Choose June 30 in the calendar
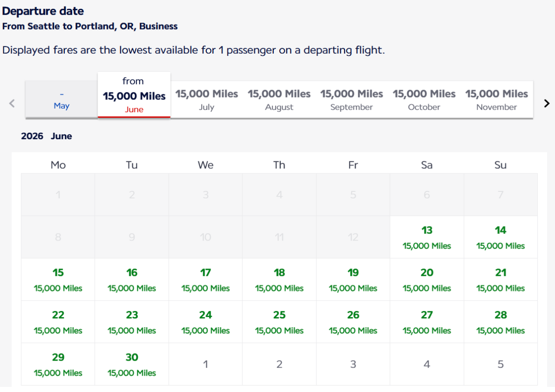 pyautogui.click(x=132, y=364)
